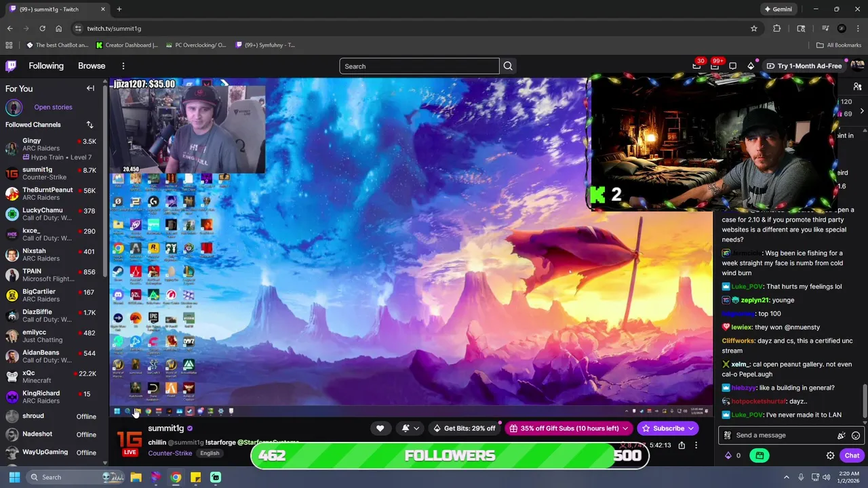Open the Creator Dashboard bookmark
This screenshot has height=488, width=868.
(127, 45)
